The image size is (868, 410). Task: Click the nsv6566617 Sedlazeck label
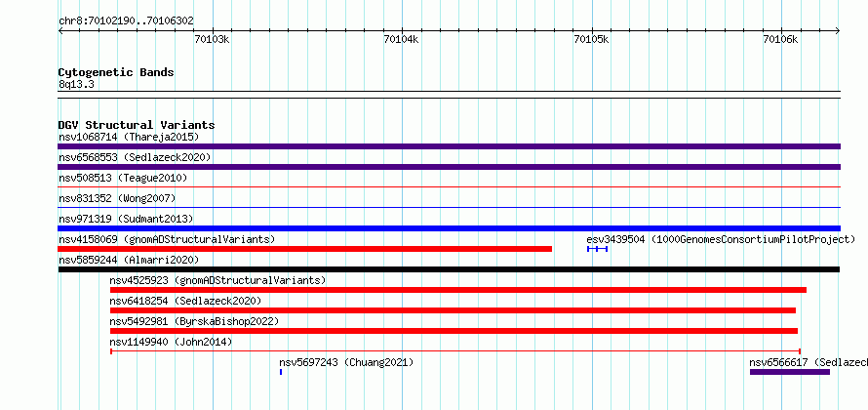809,362
